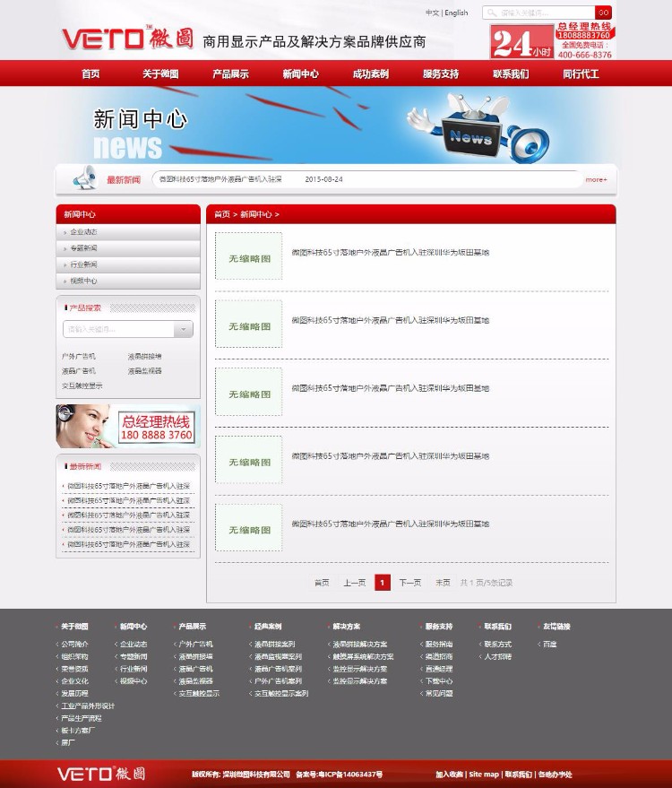Click the 总经理热线 180 8888 3760 banner

(x=128, y=426)
